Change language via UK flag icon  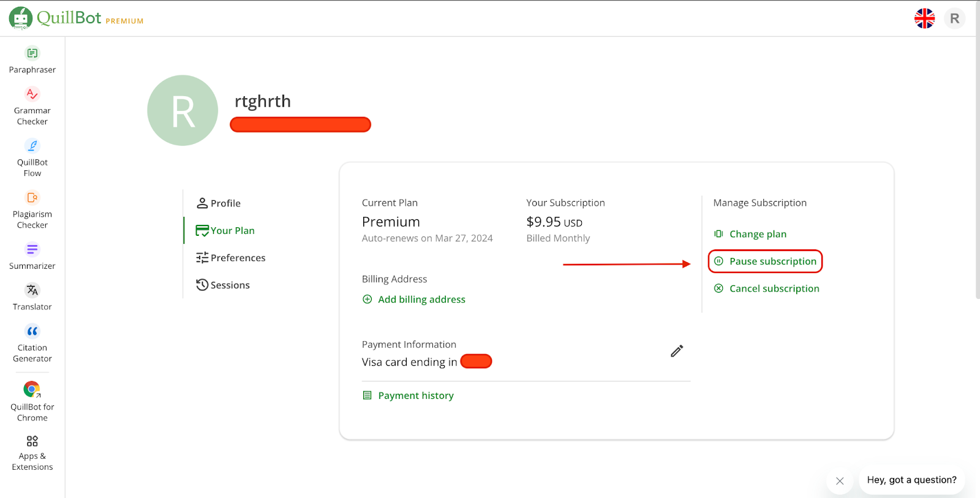(x=924, y=18)
